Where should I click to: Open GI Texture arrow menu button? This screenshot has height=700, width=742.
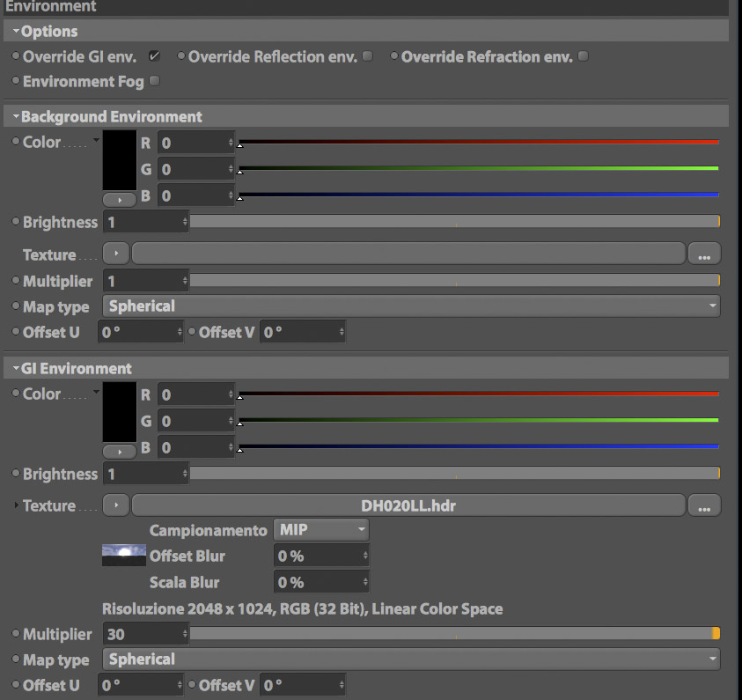point(116,505)
